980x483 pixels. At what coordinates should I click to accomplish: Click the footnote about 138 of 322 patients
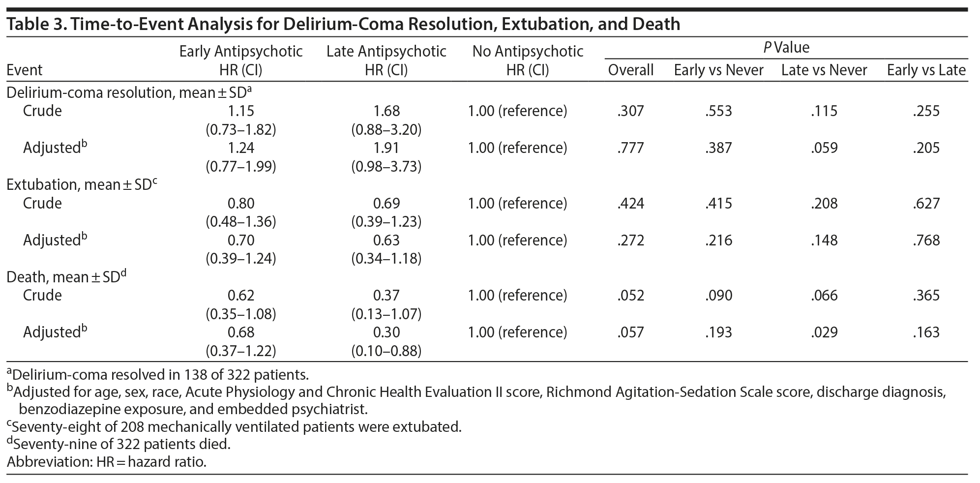(x=157, y=375)
